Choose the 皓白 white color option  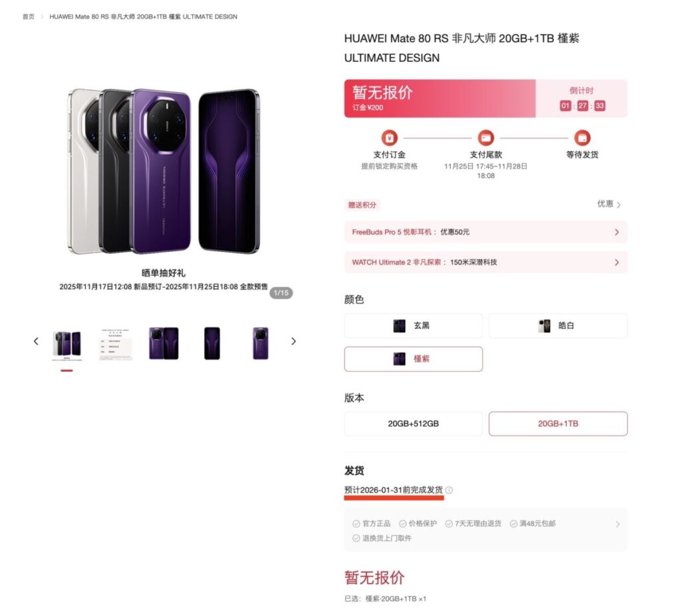558,326
